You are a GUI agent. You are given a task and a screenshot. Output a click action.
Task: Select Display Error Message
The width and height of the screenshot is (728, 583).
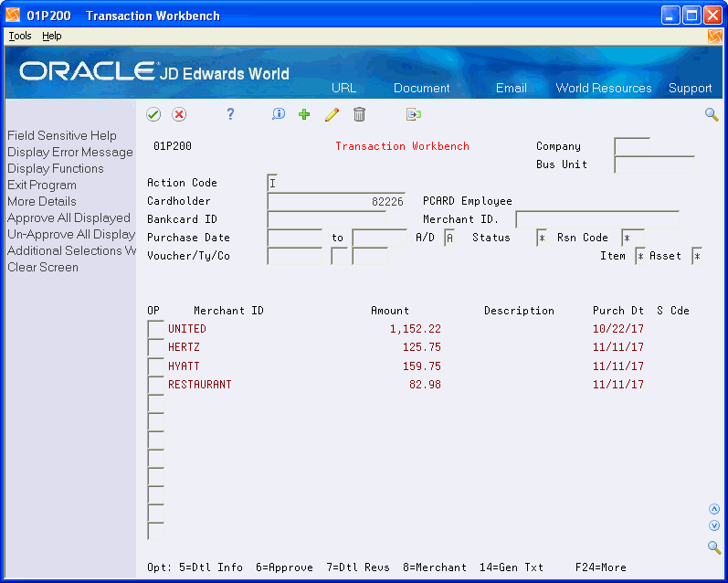[x=70, y=152]
